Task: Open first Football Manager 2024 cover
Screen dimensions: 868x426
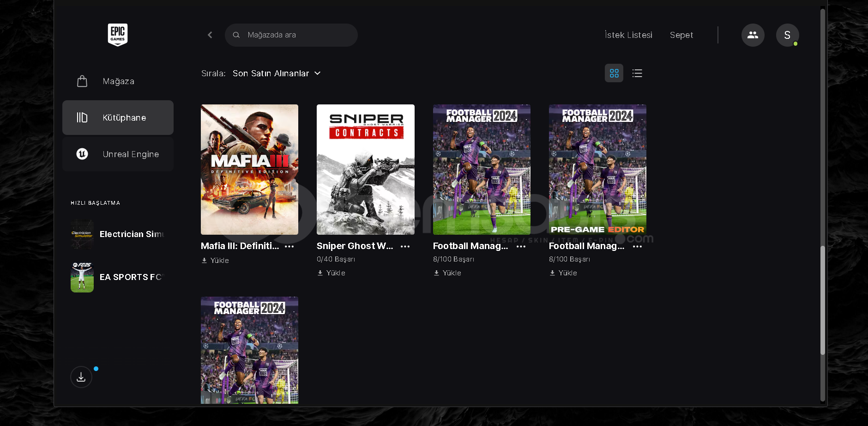Action: [482, 170]
